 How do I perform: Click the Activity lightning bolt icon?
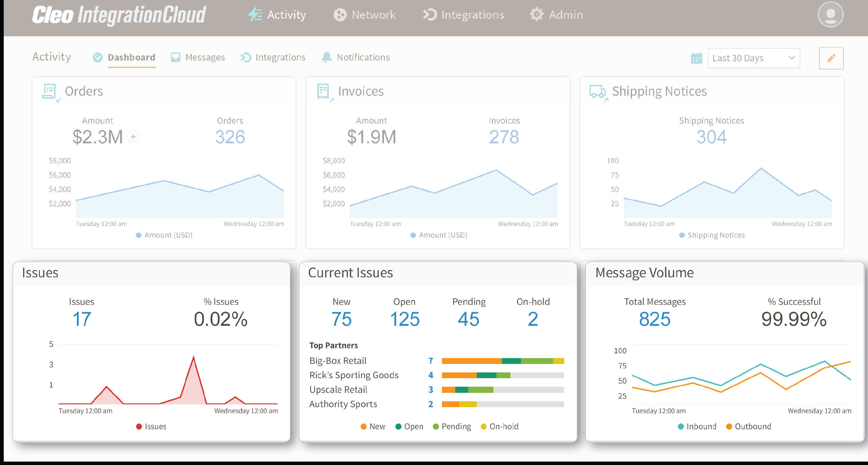255,14
